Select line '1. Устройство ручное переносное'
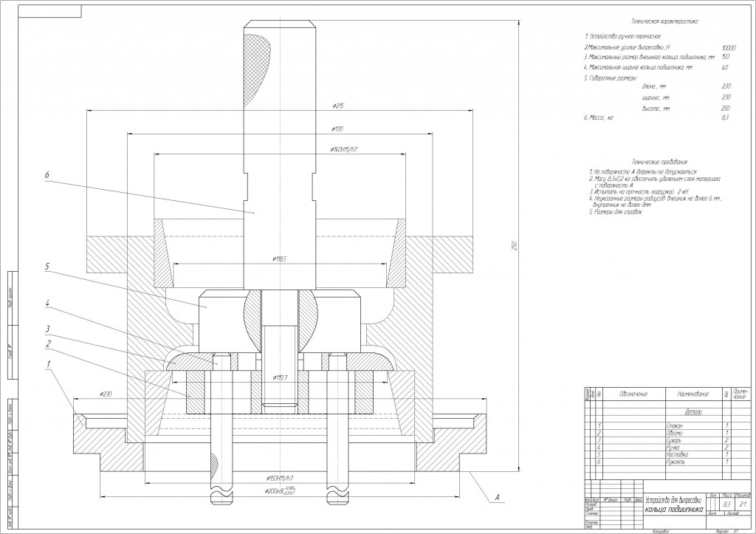Viewport: 756px width, 534px height. [622, 36]
